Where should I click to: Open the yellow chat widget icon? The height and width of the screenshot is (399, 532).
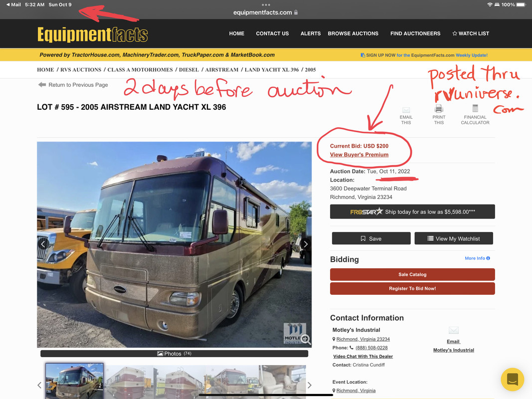click(513, 380)
